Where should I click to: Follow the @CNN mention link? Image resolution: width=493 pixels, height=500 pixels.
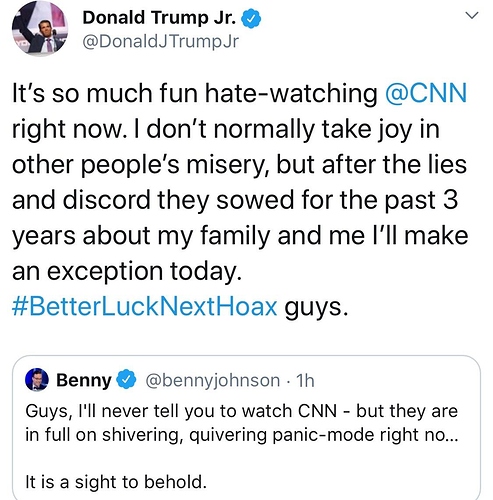click(x=426, y=93)
